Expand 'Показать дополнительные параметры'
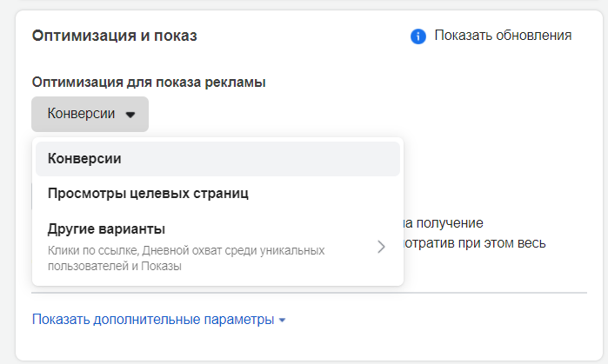The height and width of the screenshot is (364, 608). click(153, 319)
